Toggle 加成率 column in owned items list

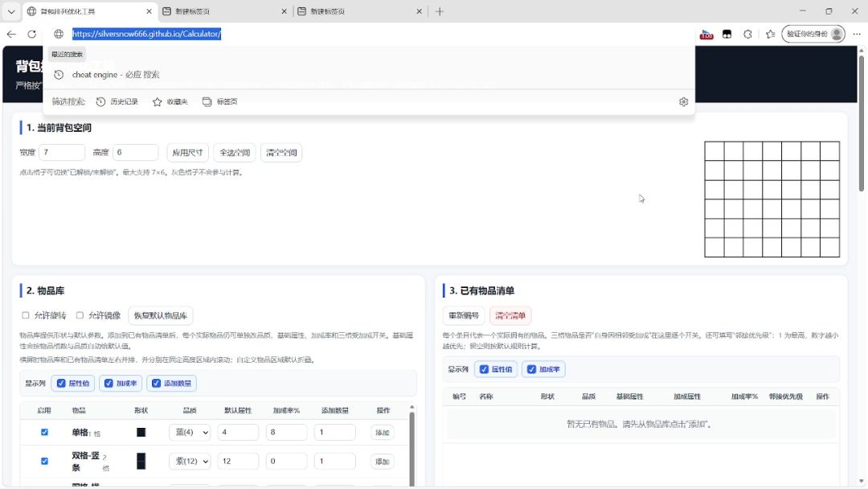[x=543, y=369]
